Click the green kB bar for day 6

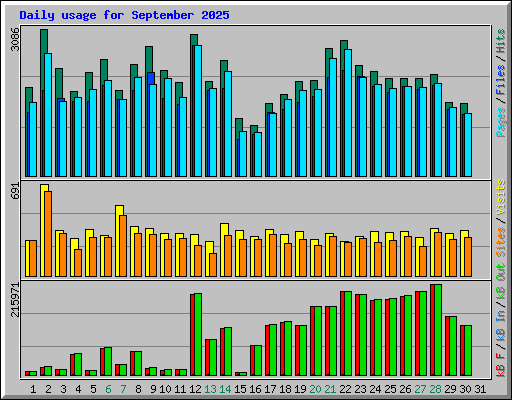click(x=108, y=362)
